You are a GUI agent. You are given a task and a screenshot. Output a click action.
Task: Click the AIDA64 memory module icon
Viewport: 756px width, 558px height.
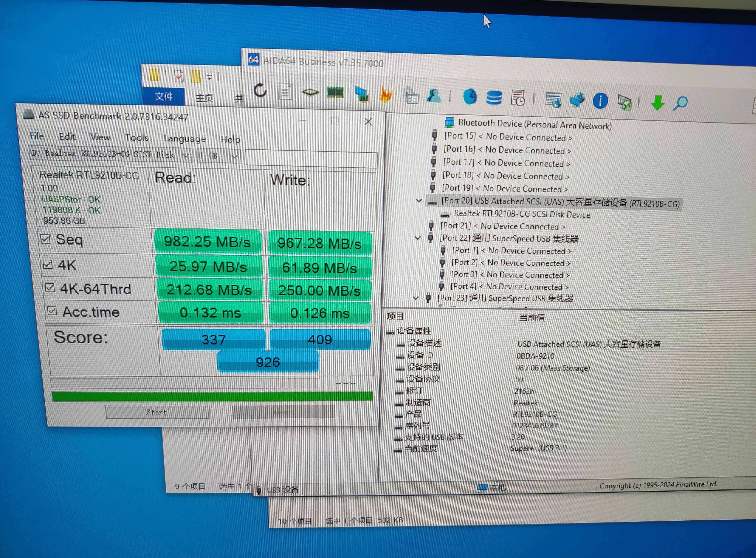tap(335, 93)
